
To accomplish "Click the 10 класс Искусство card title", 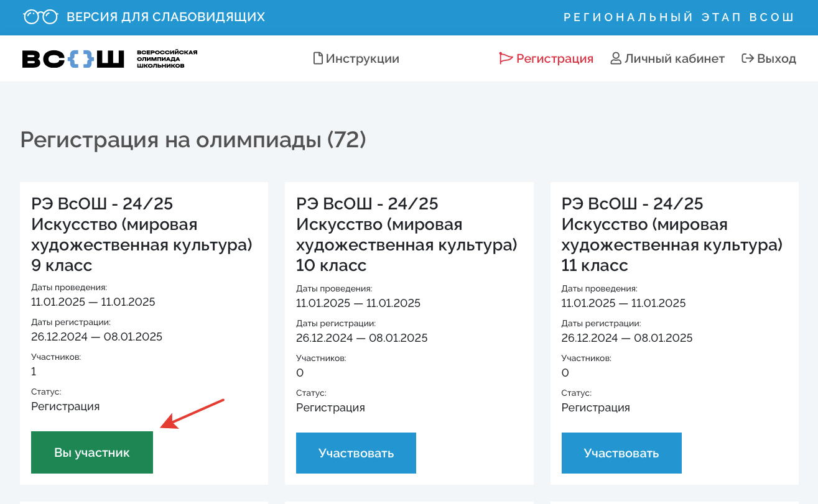I will 407,234.
